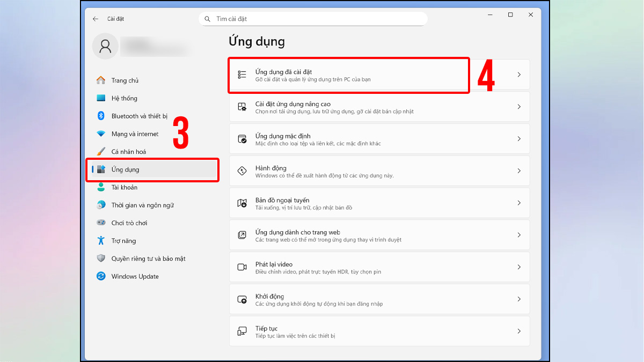Select Trợ năng in sidebar
Viewport: 644px width, 362px height.
tap(154, 241)
